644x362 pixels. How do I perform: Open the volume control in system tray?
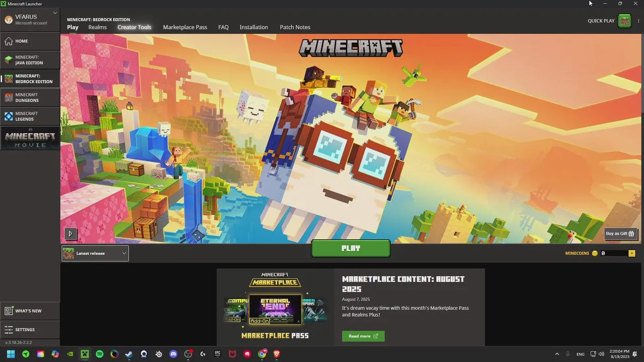click(602, 354)
